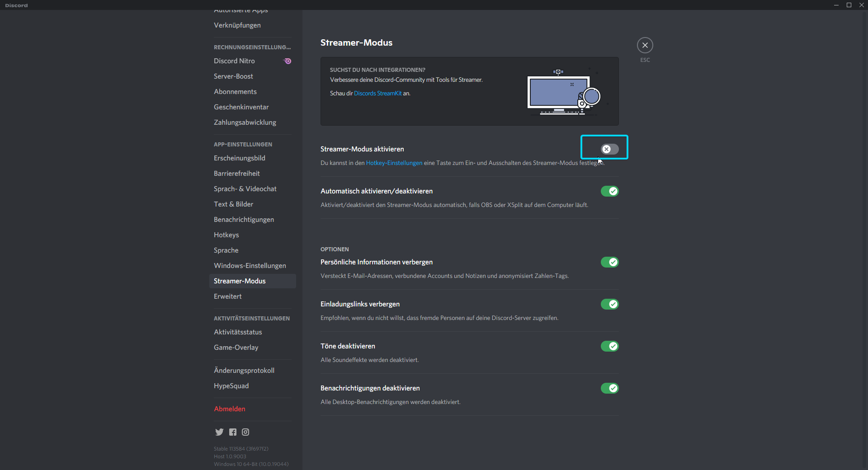Open Discord's Instagram page icon
This screenshot has width=868, height=470.
tap(245, 432)
